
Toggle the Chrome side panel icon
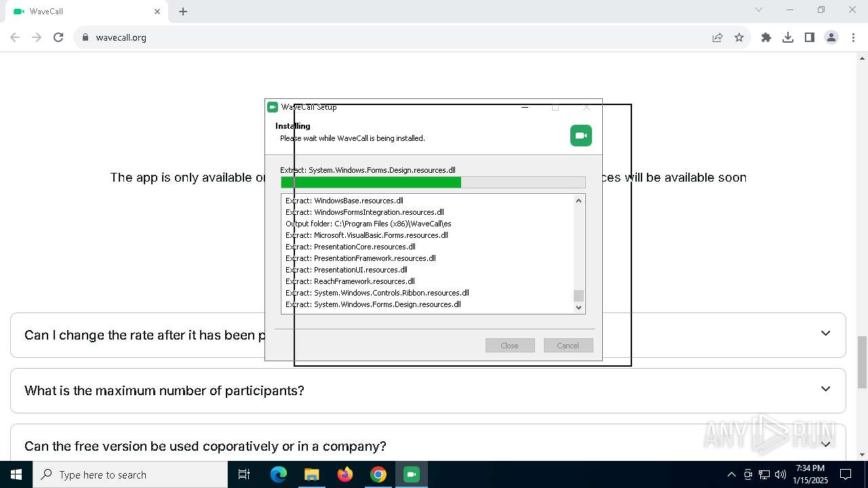(x=810, y=37)
